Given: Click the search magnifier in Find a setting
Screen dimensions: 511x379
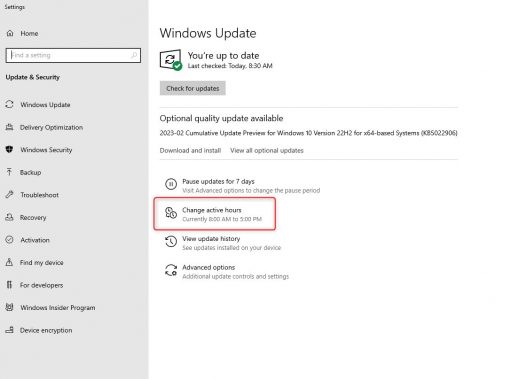Looking at the screenshot, I should point(134,55).
